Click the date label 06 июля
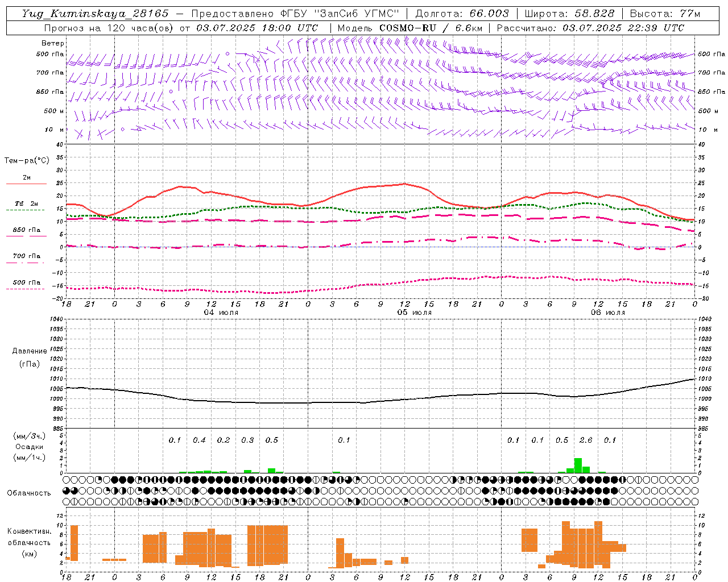728x582 pixels. tap(608, 313)
